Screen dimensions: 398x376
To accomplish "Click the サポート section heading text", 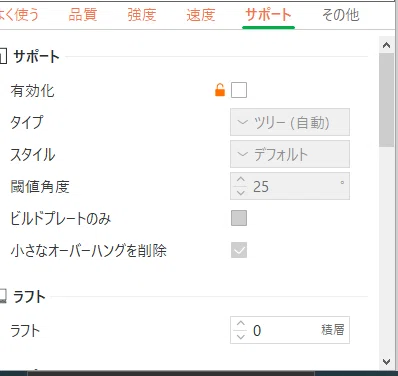I will (37, 57).
